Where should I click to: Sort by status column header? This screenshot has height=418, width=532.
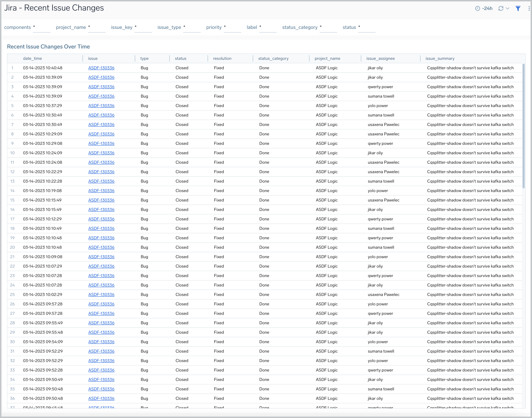tap(181, 58)
